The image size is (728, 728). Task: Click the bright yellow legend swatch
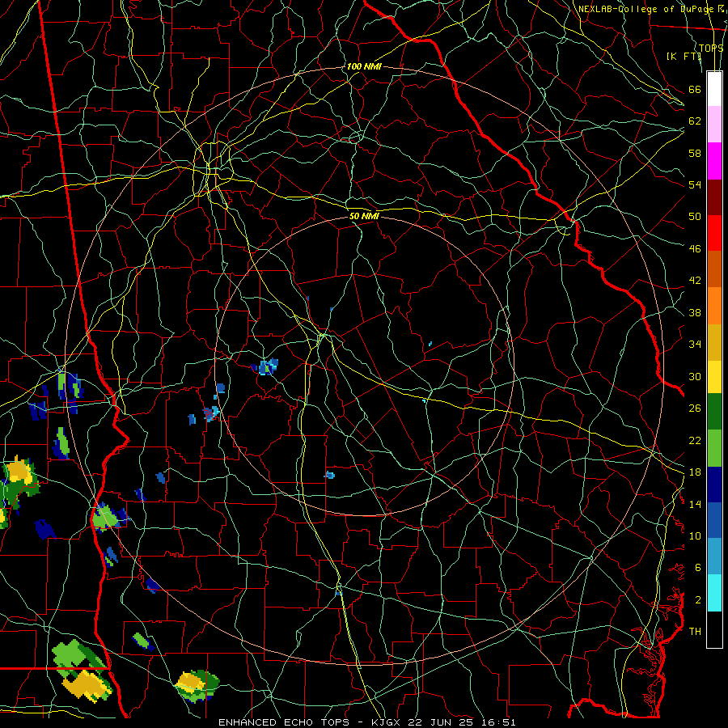pyautogui.click(x=714, y=377)
